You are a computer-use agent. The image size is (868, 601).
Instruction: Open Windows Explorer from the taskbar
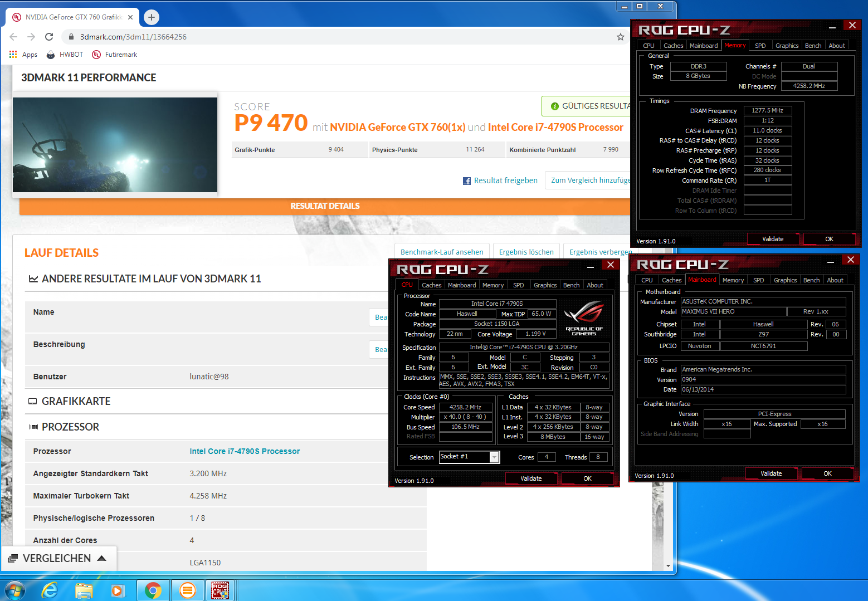[84, 590]
